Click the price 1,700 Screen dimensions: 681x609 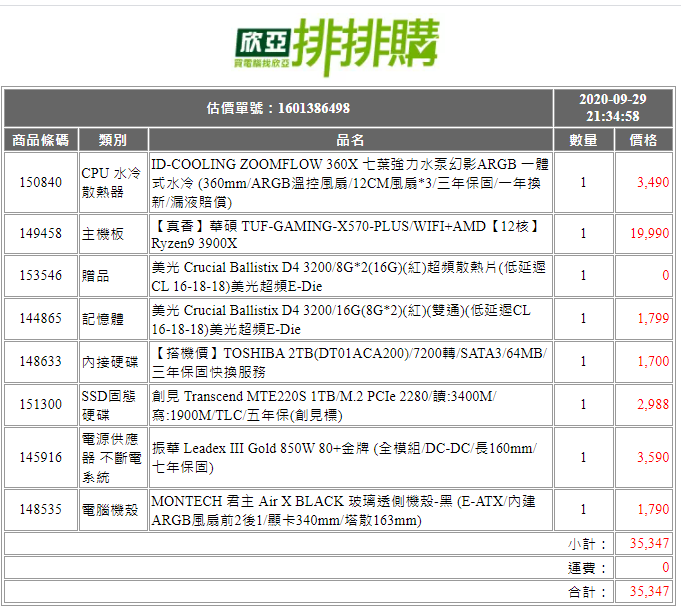653,361
